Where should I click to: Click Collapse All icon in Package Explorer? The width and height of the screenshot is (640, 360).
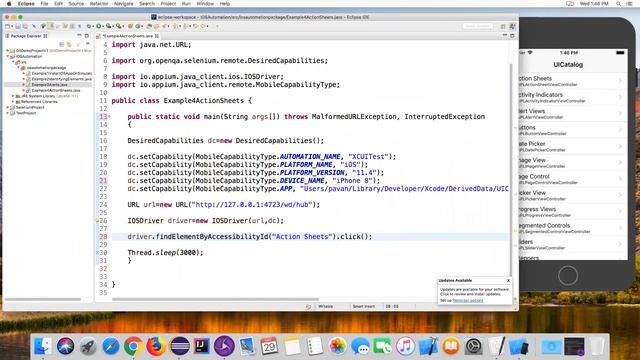[62, 44]
